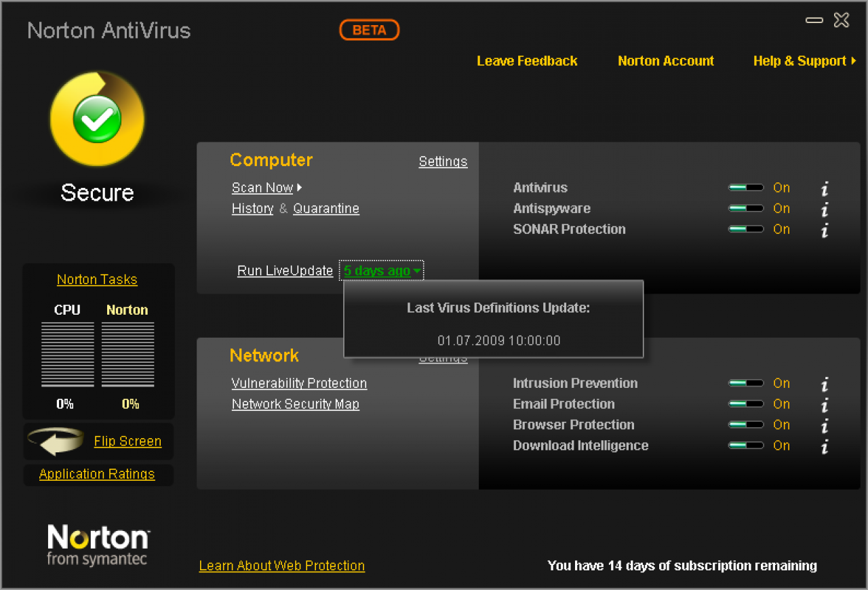Toggle Intrusion Prevention switch
Viewport: 868px width, 590px height.
click(x=746, y=383)
